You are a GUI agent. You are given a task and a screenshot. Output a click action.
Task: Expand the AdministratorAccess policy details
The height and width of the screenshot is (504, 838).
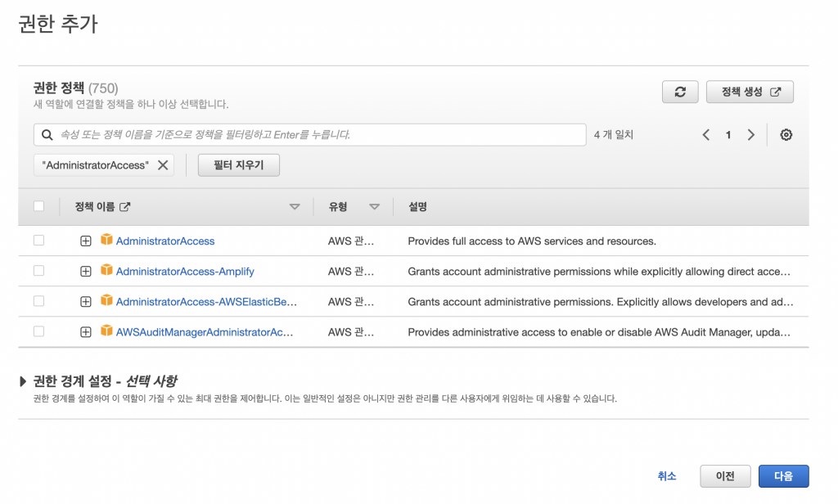(85, 241)
